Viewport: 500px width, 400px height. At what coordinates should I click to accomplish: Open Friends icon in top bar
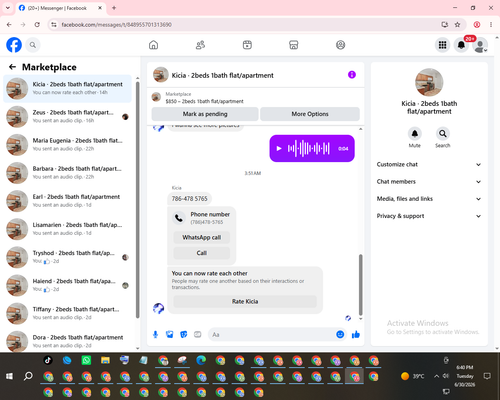pyautogui.click(x=200, y=45)
